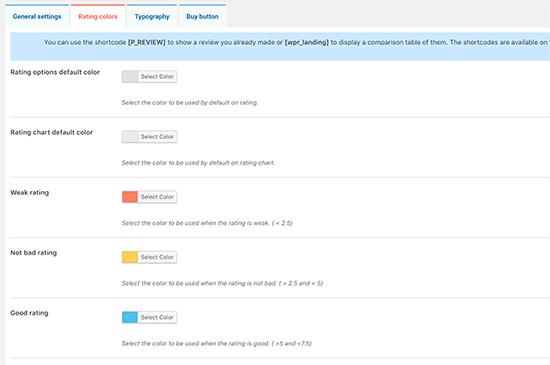The width and height of the screenshot is (550, 365).
Task: Click the description mentioning rating is good
Action: pyautogui.click(x=216, y=343)
